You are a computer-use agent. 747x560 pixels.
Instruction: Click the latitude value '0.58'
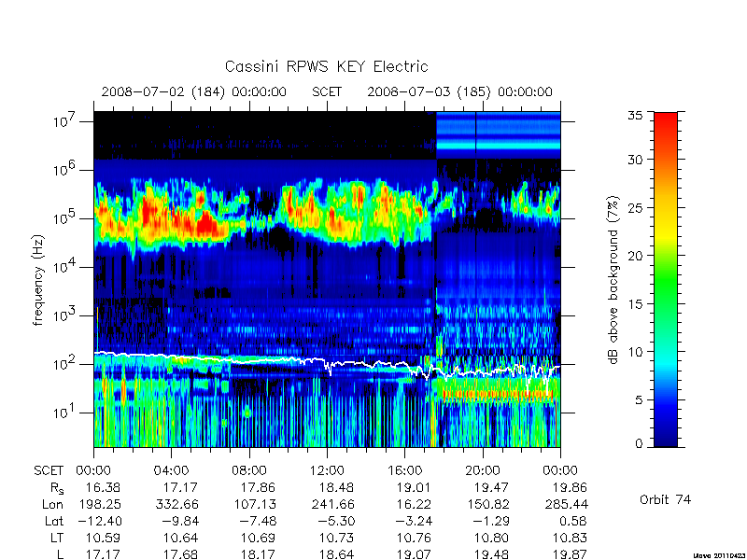coord(573,521)
